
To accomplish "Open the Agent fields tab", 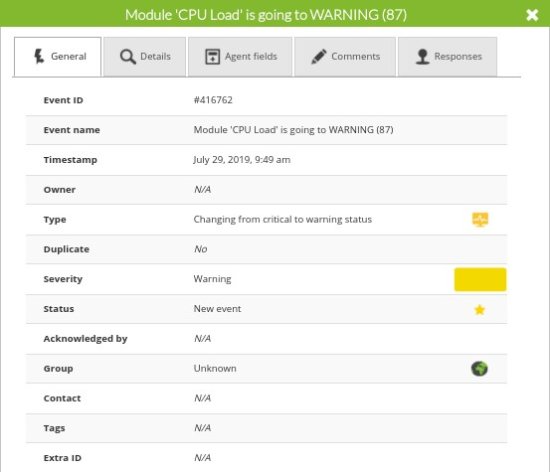I will pos(240,56).
